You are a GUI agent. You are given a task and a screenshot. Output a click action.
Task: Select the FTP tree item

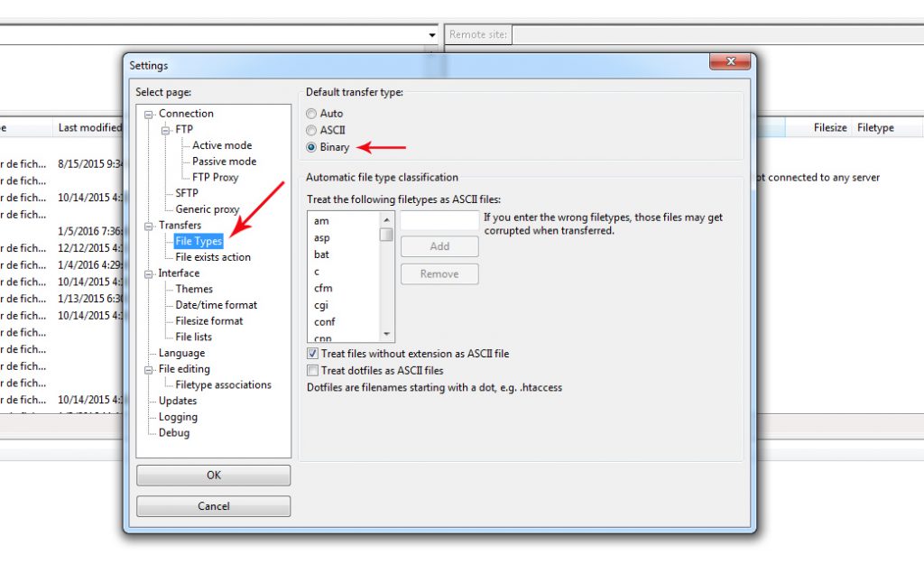click(x=184, y=129)
